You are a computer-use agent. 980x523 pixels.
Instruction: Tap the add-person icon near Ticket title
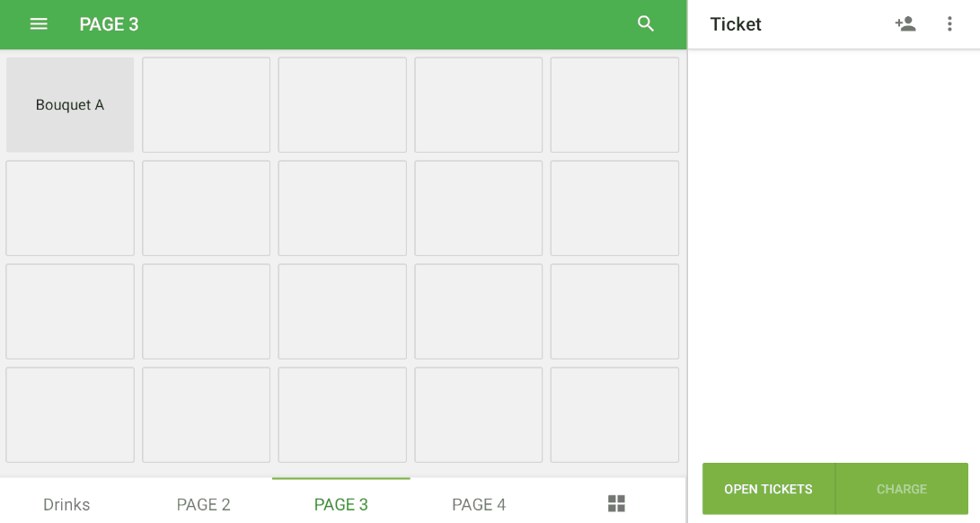pyautogui.click(x=906, y=23)
